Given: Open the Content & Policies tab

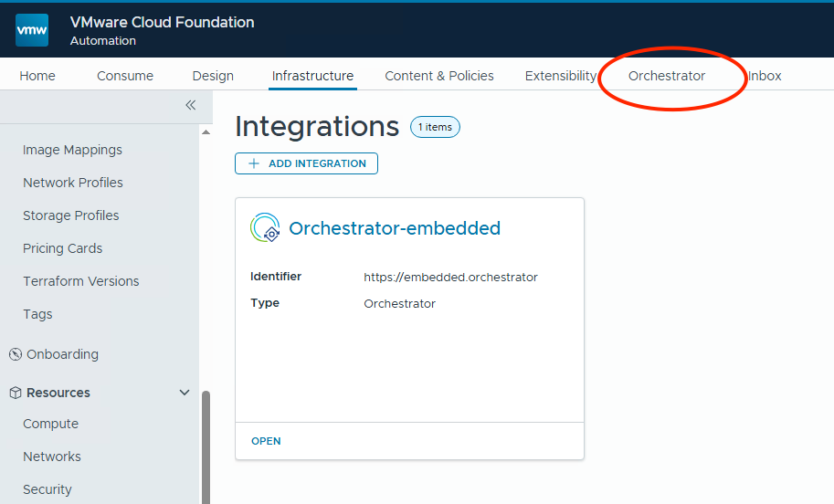Looking at the screenshot, I should pyautogui.click(x=439, y=76).
